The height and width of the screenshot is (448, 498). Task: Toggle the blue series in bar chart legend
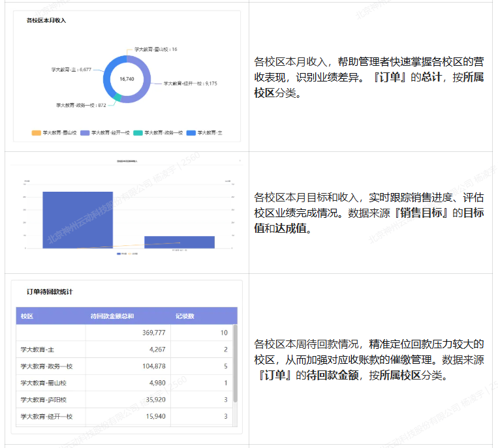118,253
